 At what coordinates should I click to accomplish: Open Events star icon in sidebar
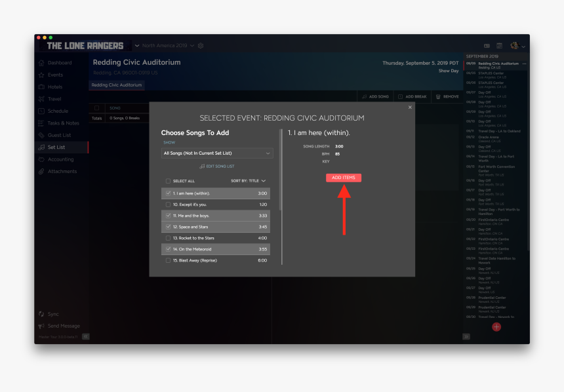pyautogui.click(x=41, y=75)
